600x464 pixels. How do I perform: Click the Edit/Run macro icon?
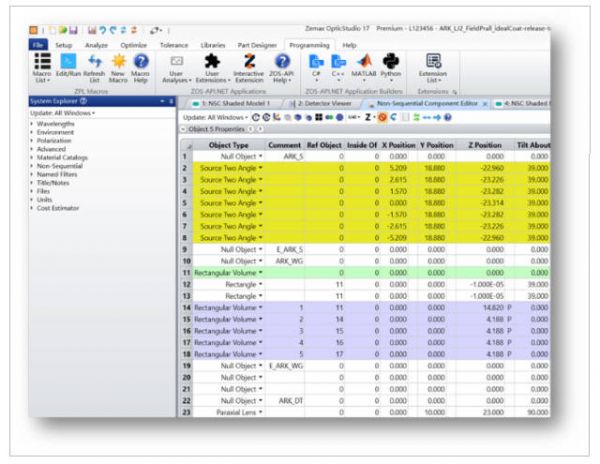tap(69, 68)
